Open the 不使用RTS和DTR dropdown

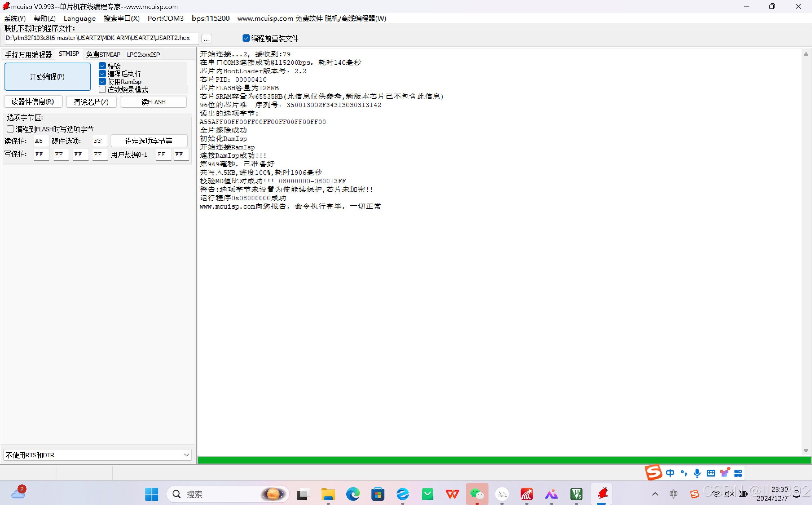click(x=186, y=455)
